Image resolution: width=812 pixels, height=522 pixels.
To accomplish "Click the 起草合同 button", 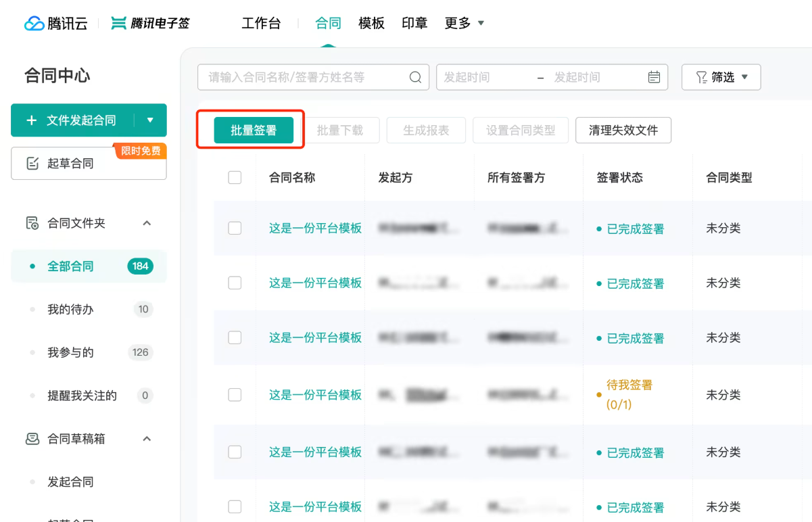I will (89, 164).
